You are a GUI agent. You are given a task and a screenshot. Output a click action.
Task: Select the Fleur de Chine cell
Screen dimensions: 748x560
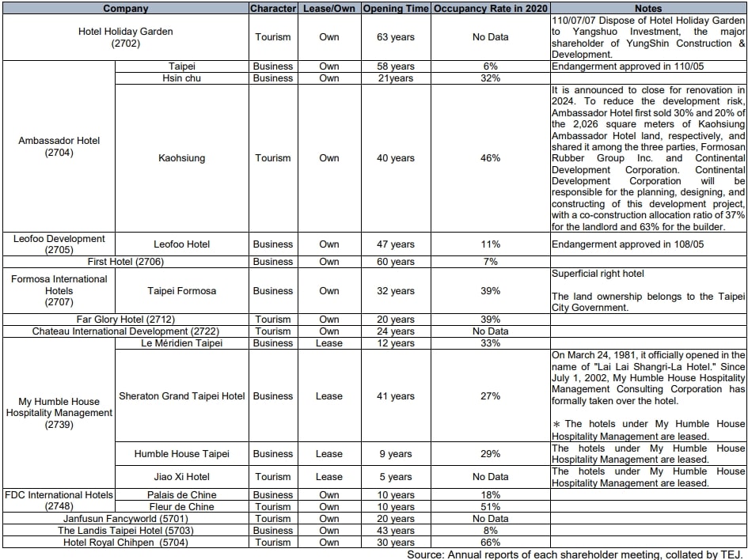[x=182, y=507]
